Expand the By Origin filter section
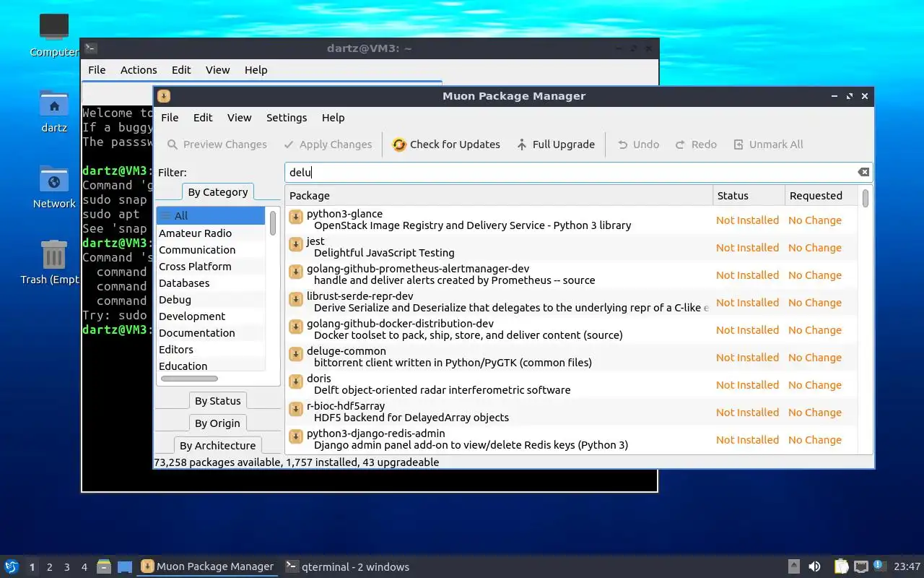Screen dimensions: 924x578 (x=218, y=423)
